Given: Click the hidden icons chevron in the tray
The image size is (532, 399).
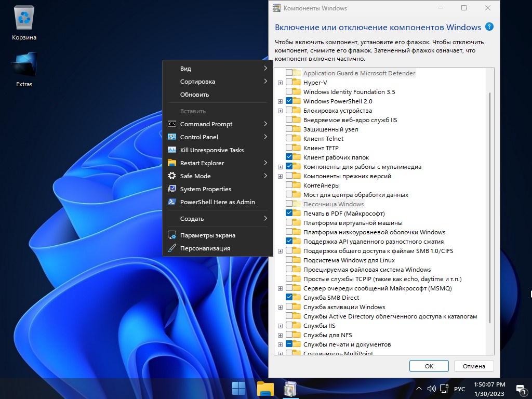Looking at the screenshot, I should click(419, 389).
